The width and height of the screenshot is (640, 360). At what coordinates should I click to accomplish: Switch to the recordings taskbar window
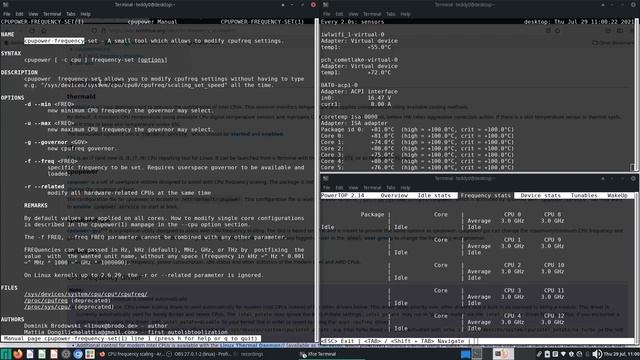248,354
